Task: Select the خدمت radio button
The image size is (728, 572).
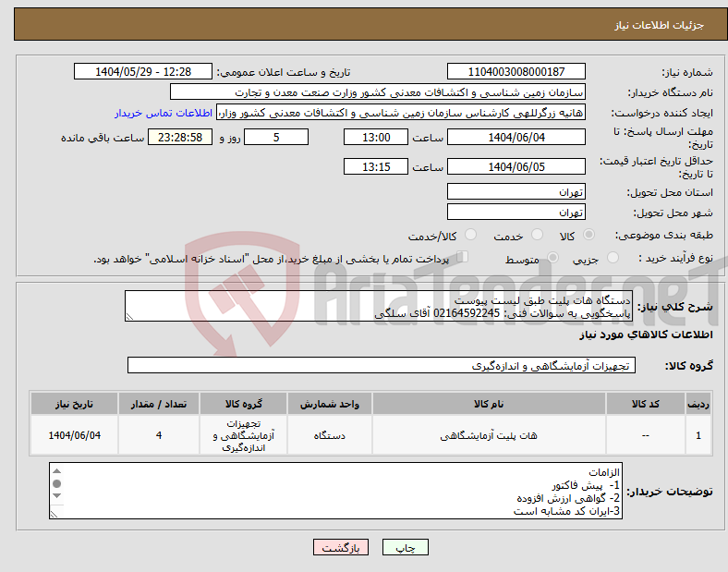Action: (x=537, y=235)
